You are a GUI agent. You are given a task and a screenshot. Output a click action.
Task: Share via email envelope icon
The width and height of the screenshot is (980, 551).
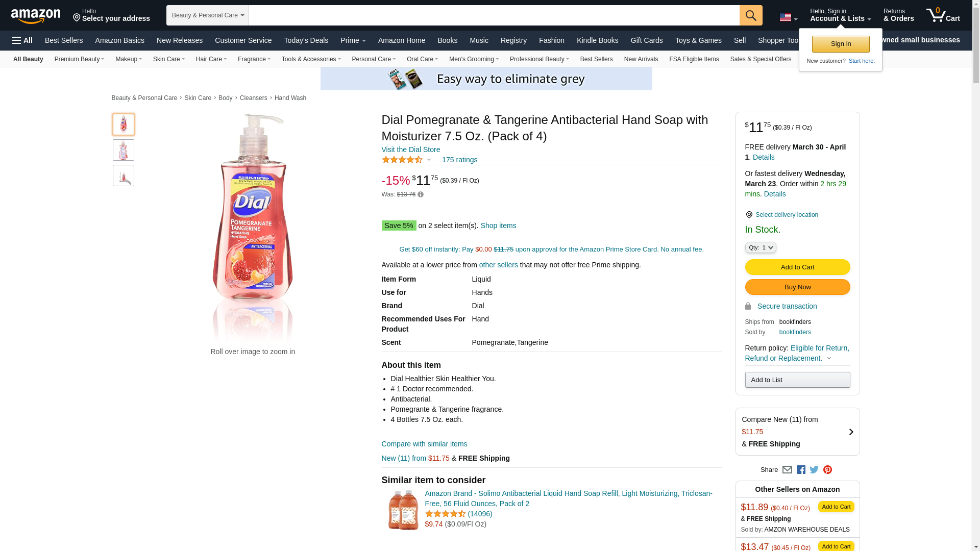[787, 470]
